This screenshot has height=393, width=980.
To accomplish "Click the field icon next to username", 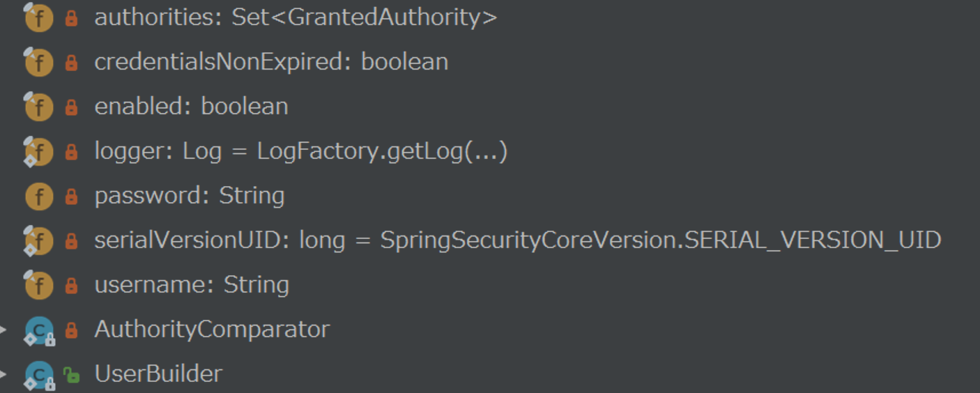I will (x=38, y=286).
